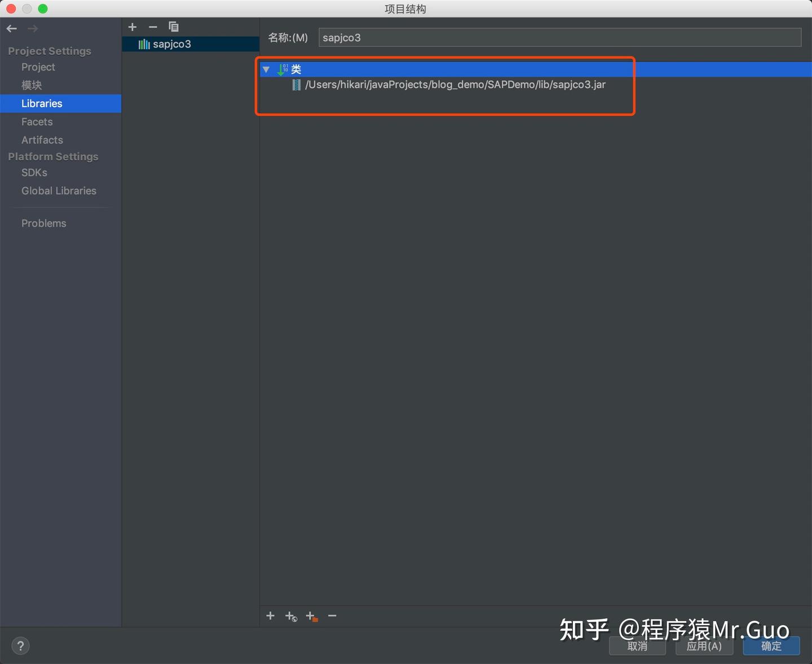Click the bottom plus icon to attach JAR files
This screenshot has height=664, width=812.
(271, 616)
